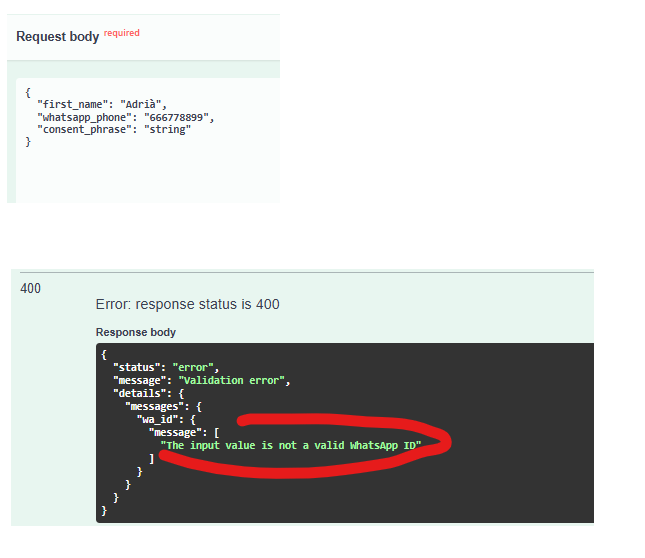
Task: Click the "whatsapp_phone": "666778899" line
Action: [x=126, y=117]
